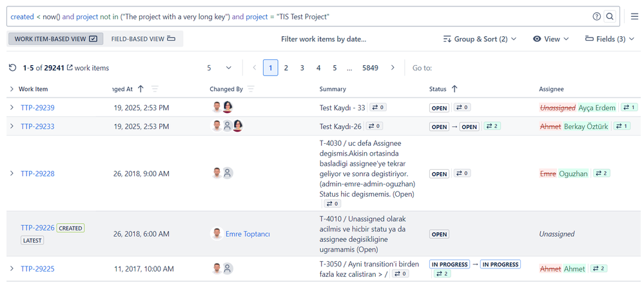Go to page 2

coord(286,68)
